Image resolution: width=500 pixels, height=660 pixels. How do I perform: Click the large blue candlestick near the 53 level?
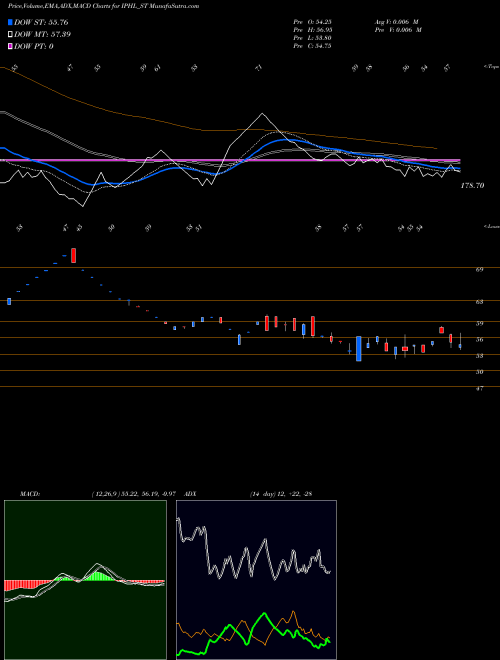pos(359,349)
